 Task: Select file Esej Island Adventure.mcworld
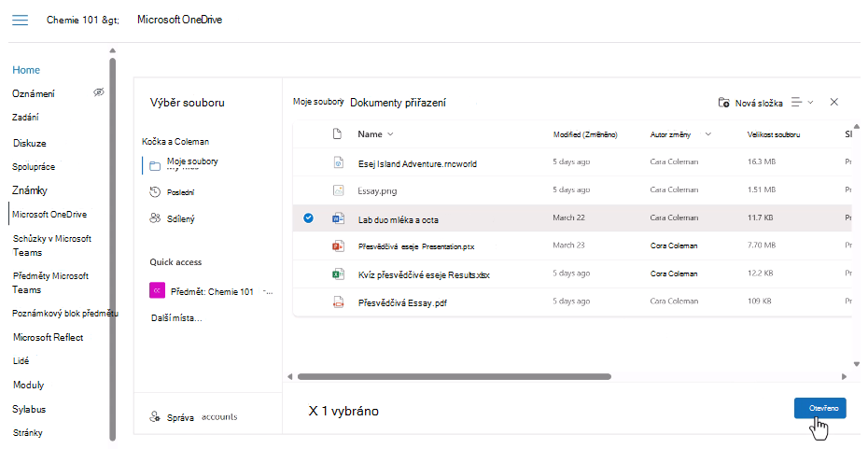pos(417,164)
